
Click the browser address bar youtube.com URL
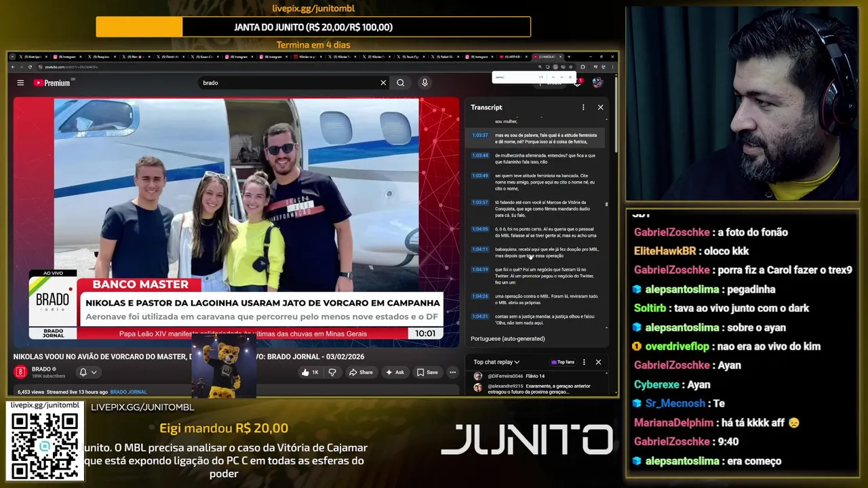(71, 67)
